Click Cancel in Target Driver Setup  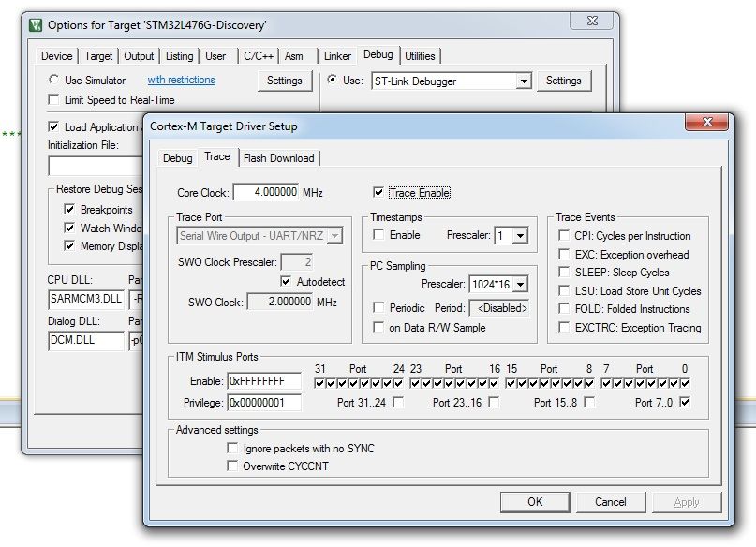611,502
